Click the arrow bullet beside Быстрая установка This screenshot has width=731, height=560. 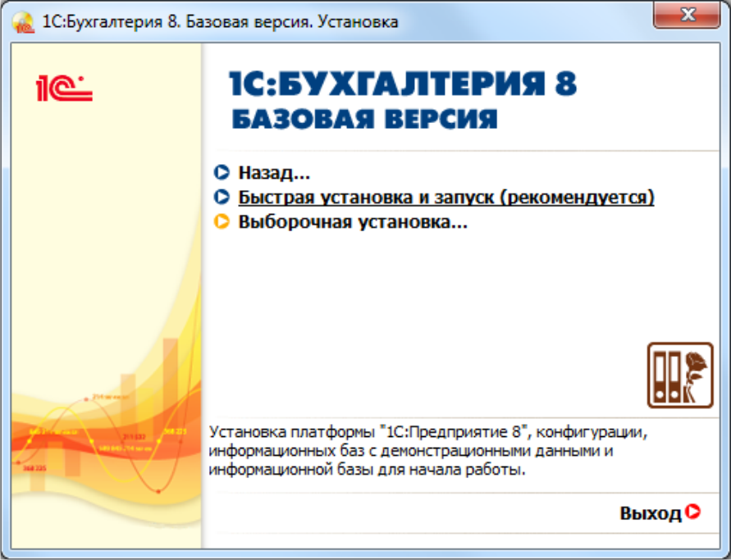[222, 197]
